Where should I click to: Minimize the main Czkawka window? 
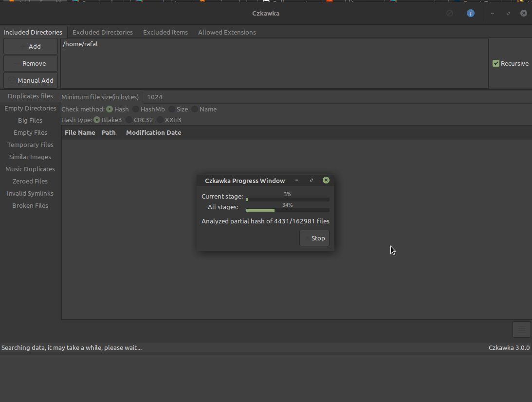pos(492,13)
